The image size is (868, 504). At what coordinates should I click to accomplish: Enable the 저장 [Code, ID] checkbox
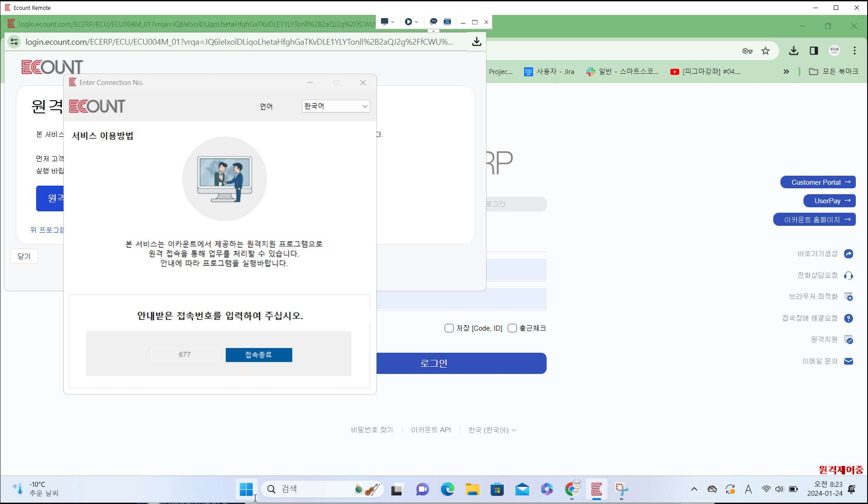pyautogui.click(x=449, y=328)
